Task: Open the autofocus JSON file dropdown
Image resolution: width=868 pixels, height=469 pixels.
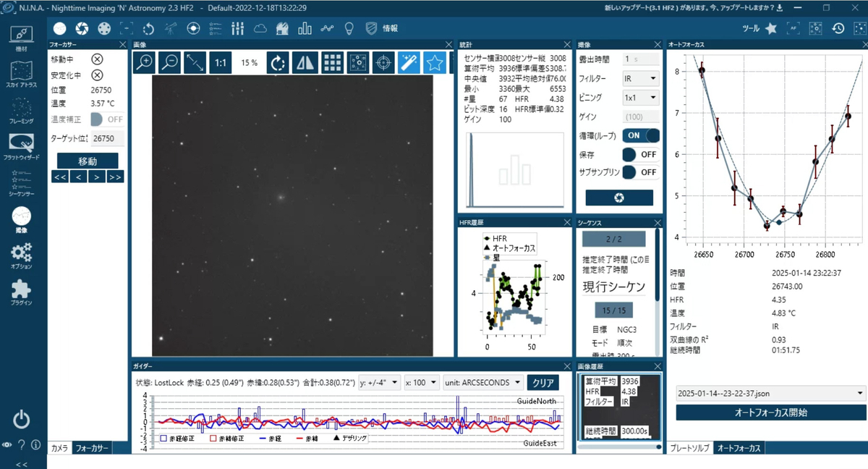Action: click(x=770, y=394)
